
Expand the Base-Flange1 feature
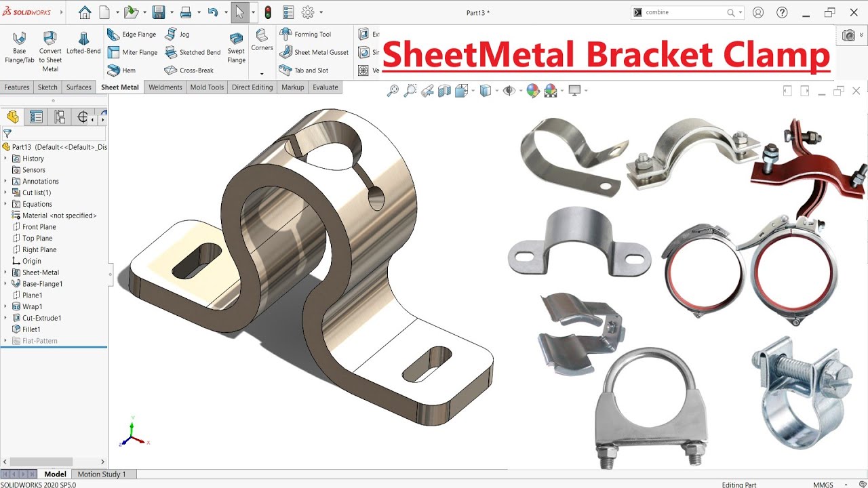[5, 283]
